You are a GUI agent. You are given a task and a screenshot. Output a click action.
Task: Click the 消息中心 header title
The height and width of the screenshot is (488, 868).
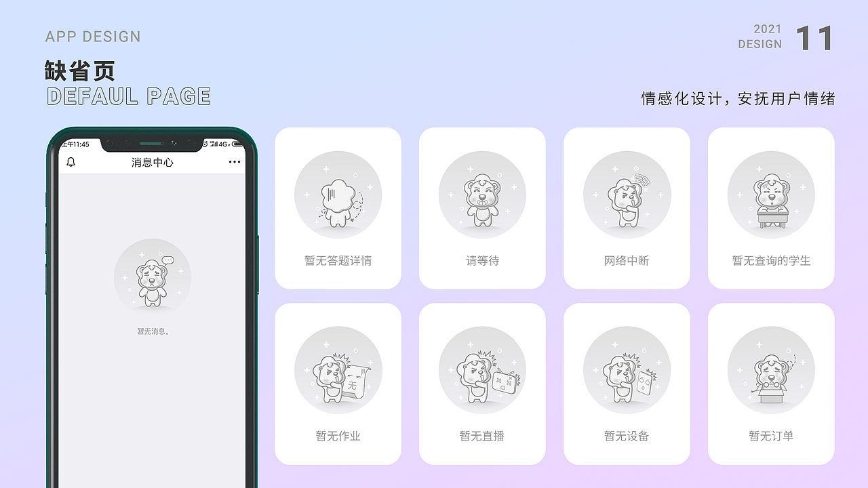pos(152,163)
